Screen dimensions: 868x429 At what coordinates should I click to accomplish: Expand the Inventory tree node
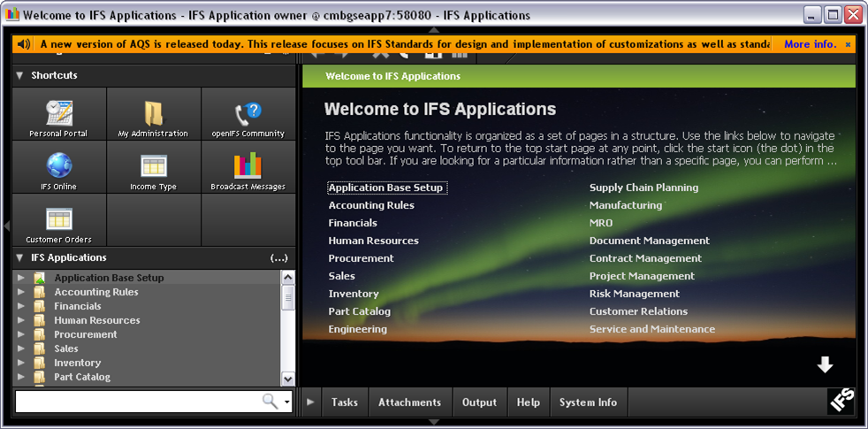click(21, 363)
